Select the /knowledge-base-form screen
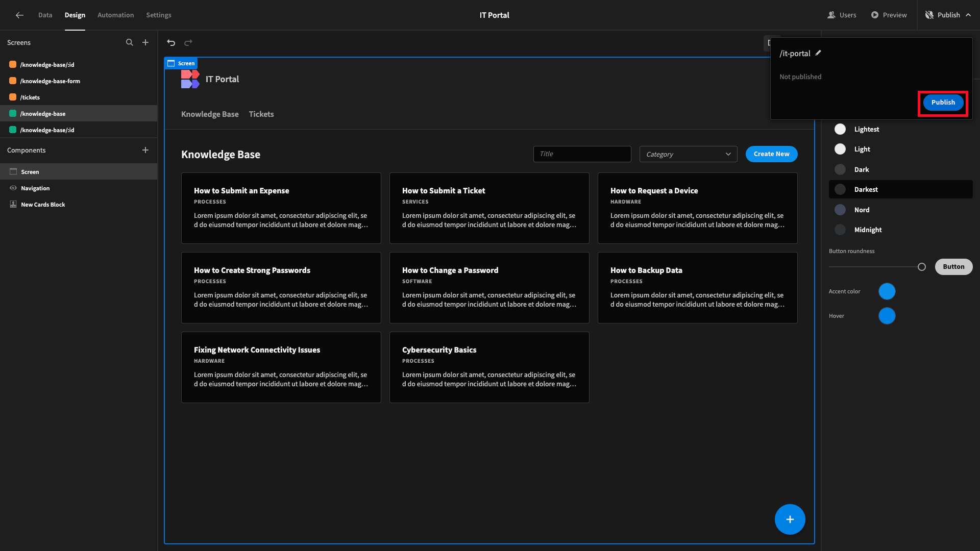980x551 pixels. tap(79, 81)
